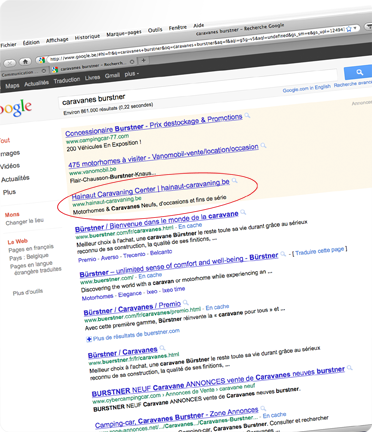This screenshot has height=432, width=372.
Task: Click En cache beside premio.html URL
Action: click(x=217, y=307)
